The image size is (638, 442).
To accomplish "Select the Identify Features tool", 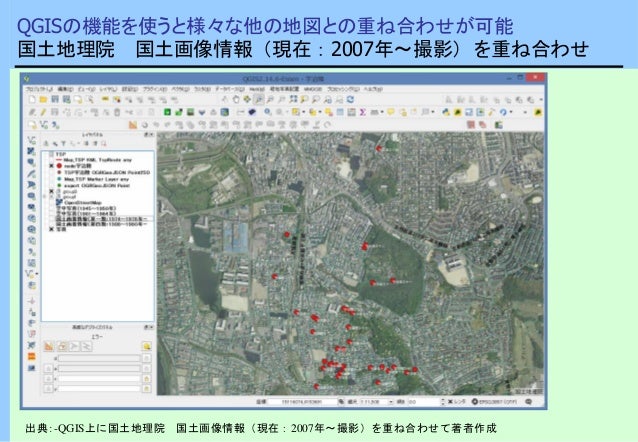I will tap(267, 112).
